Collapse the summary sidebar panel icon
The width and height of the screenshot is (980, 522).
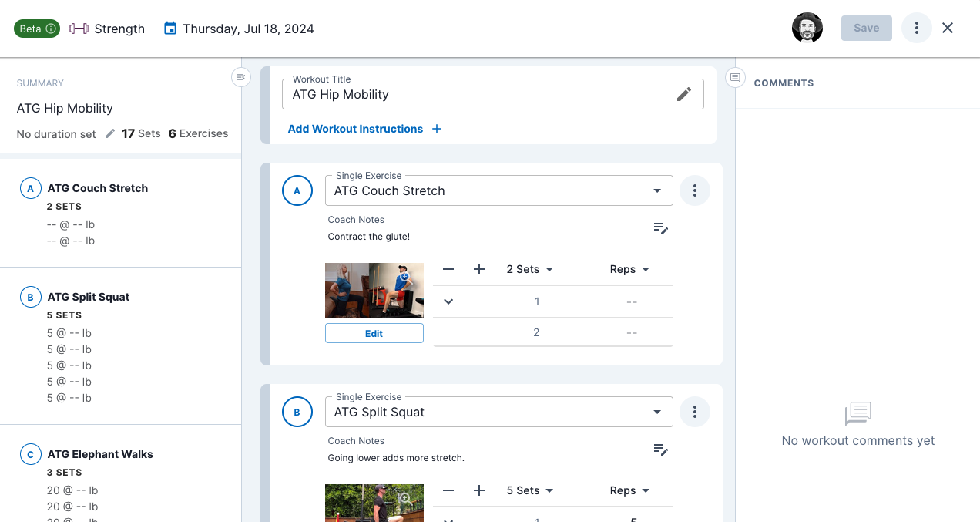tap(241, 77)
